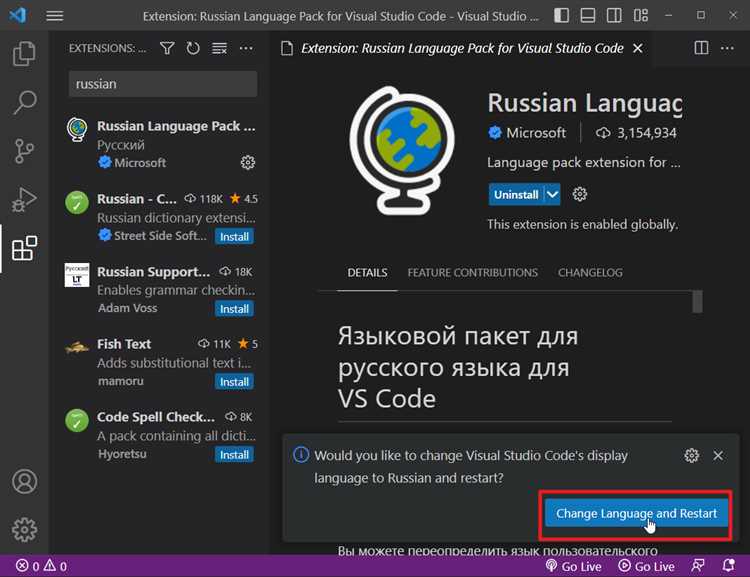Open extension detail page manage gear
Screen dimensions: 750x577
tap(580, 194)
